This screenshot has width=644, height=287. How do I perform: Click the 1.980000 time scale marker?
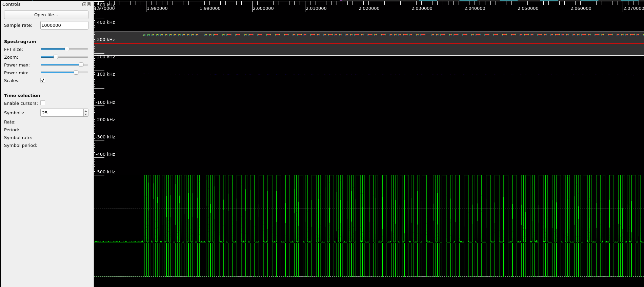pyautogui.click(x=157, y=8)
